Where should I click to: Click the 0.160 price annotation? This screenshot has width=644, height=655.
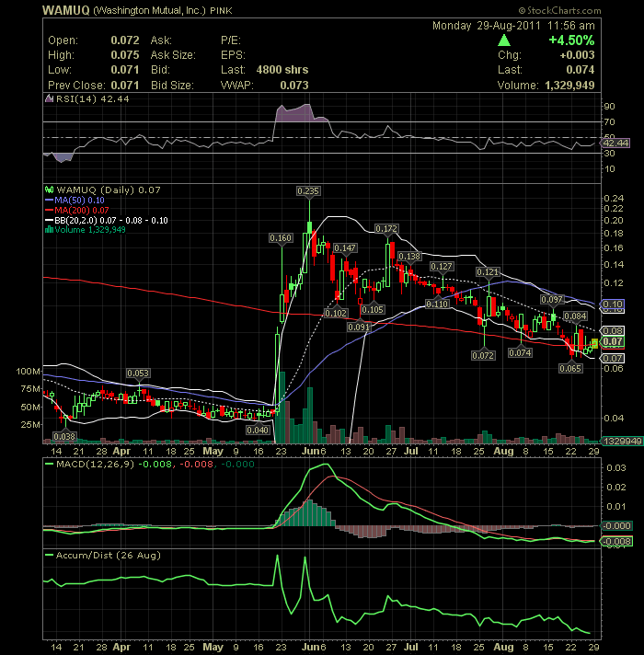(281, 237)
